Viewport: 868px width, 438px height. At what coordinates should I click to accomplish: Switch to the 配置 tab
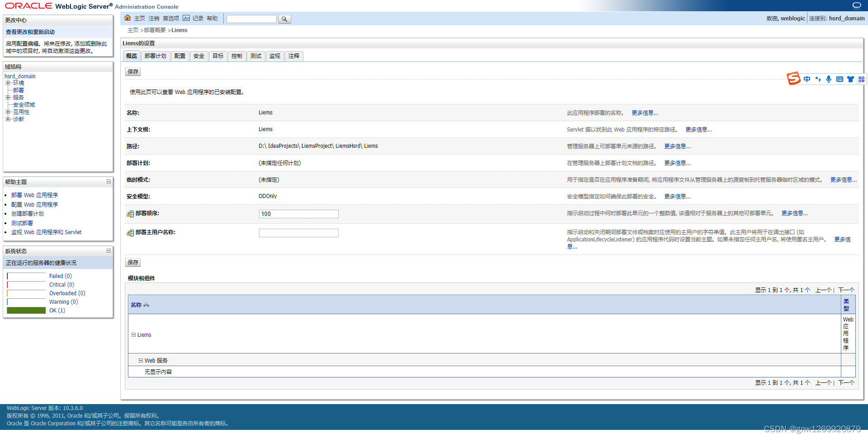click(180, 56)
